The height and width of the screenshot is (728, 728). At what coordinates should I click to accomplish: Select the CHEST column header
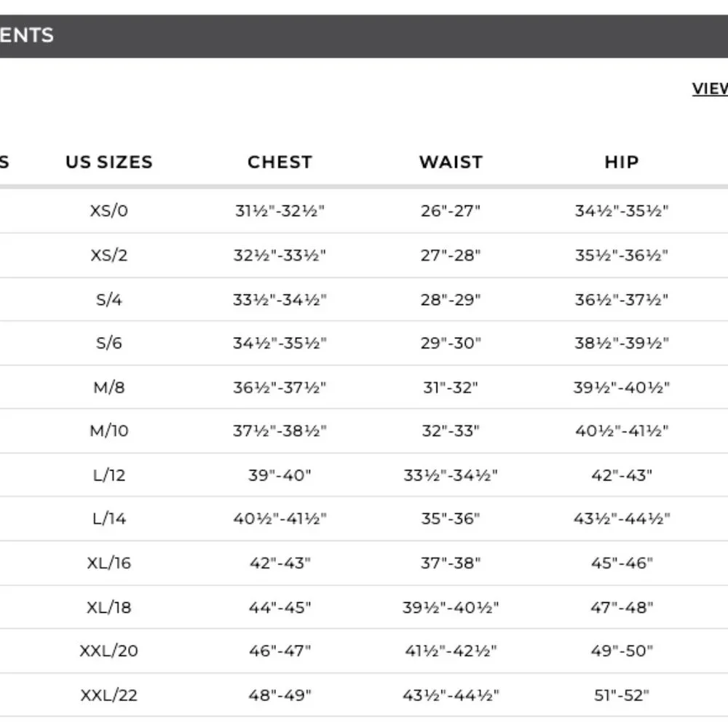point(280,162)
